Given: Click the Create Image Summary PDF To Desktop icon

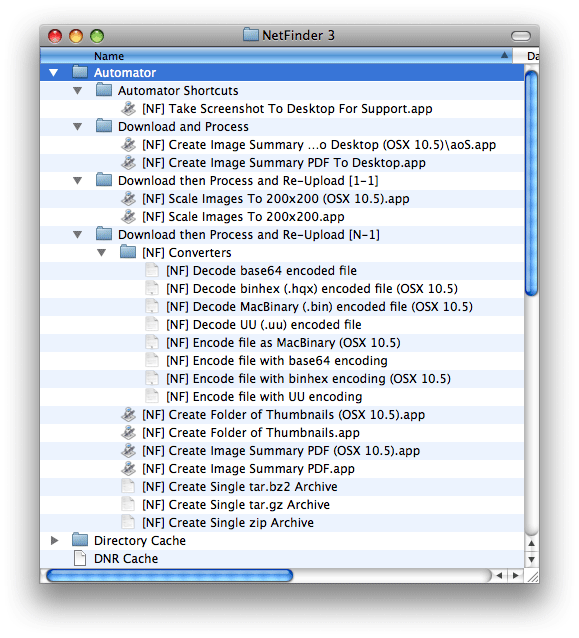Looking at the screenshot, I should click(x=128, y=162).
